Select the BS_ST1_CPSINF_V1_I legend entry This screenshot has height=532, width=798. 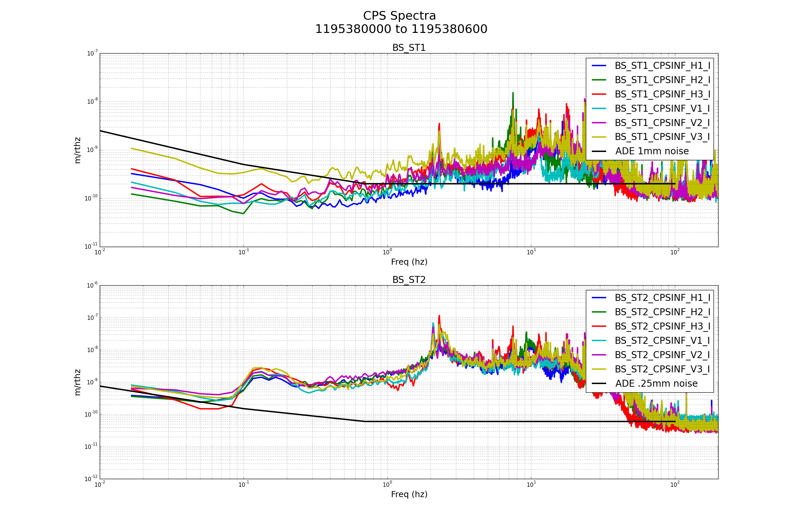coord(662,108)
